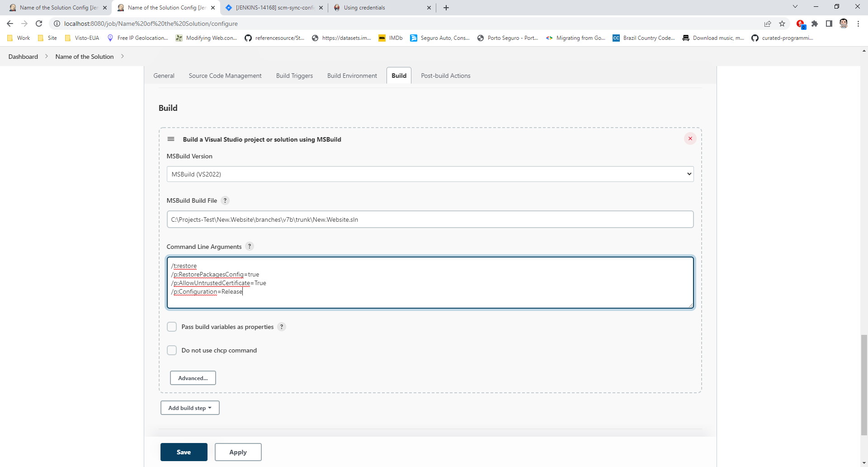868x467 pixels.
Task: Reload the page with browser refresh icon
Action: click(x=39, y=24)
